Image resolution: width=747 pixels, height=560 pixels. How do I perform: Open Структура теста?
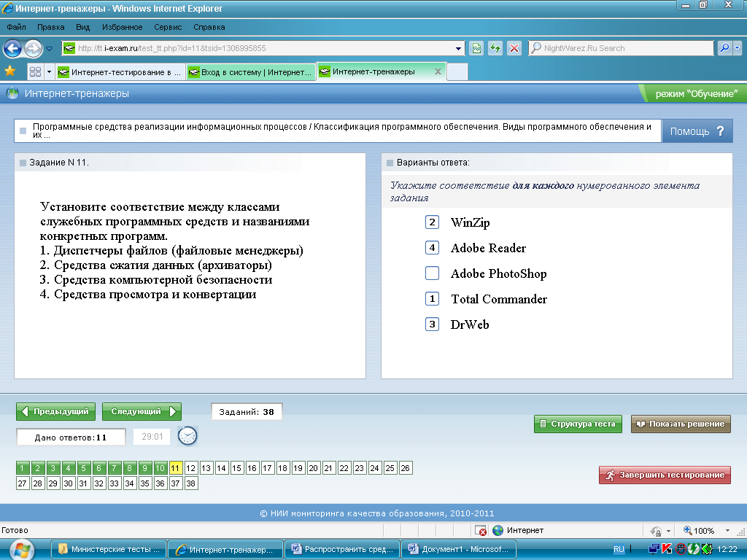[x=578, y=424]
